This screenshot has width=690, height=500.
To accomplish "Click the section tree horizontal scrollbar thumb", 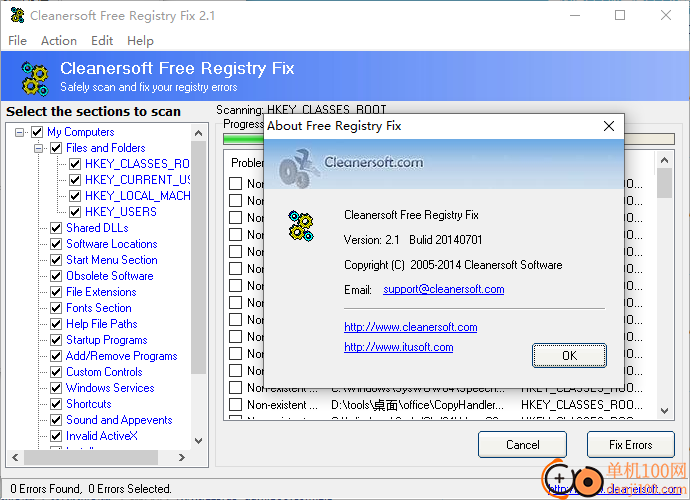I will 91,457.
